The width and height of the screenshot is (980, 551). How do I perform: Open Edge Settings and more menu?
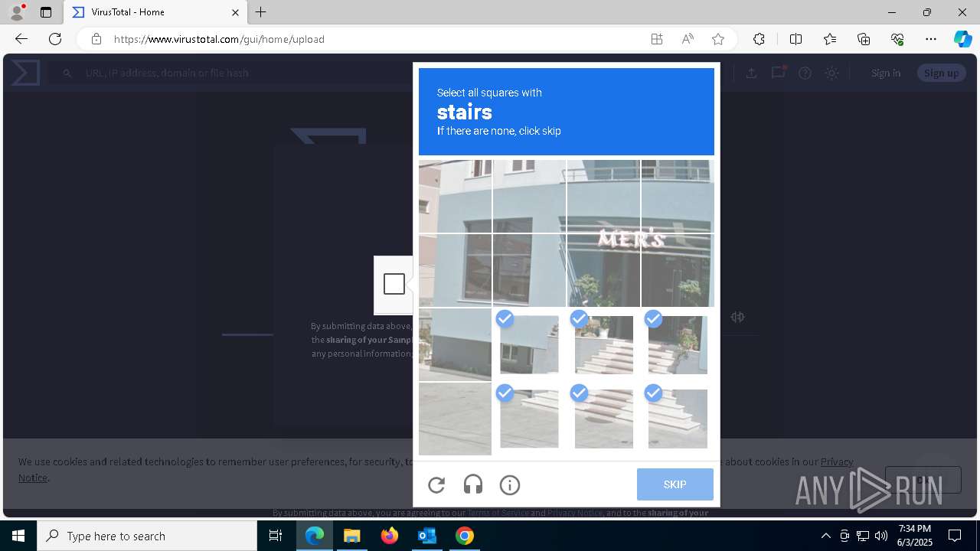[x=931, y=39]
